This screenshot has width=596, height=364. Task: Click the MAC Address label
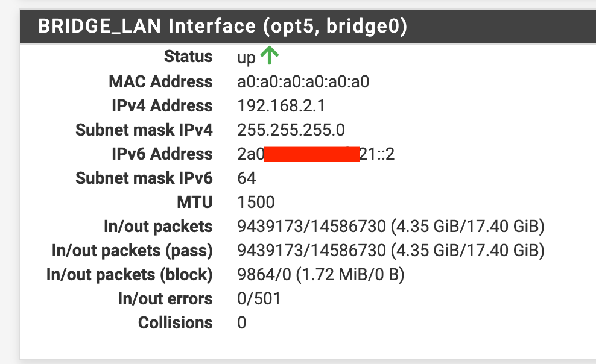(x=161, y=81)
